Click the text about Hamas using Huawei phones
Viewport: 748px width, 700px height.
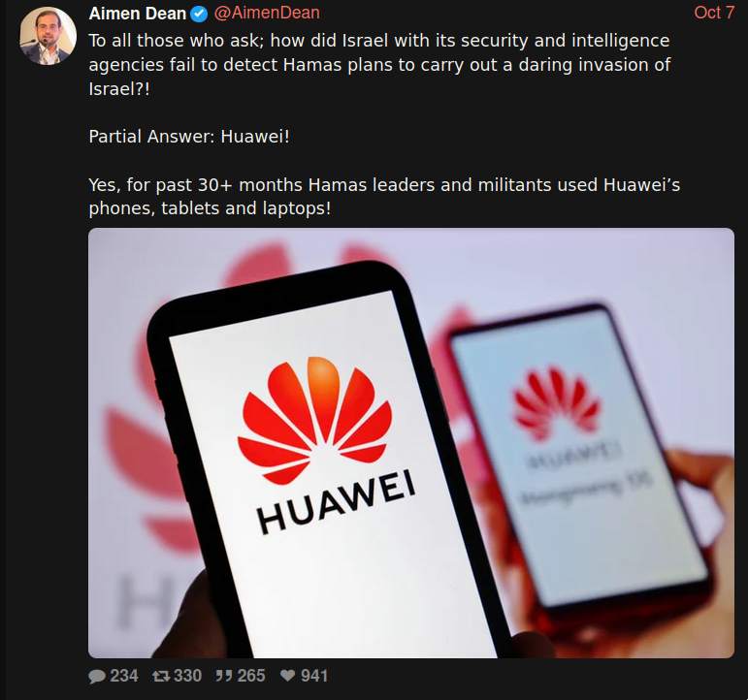point(384,197)
